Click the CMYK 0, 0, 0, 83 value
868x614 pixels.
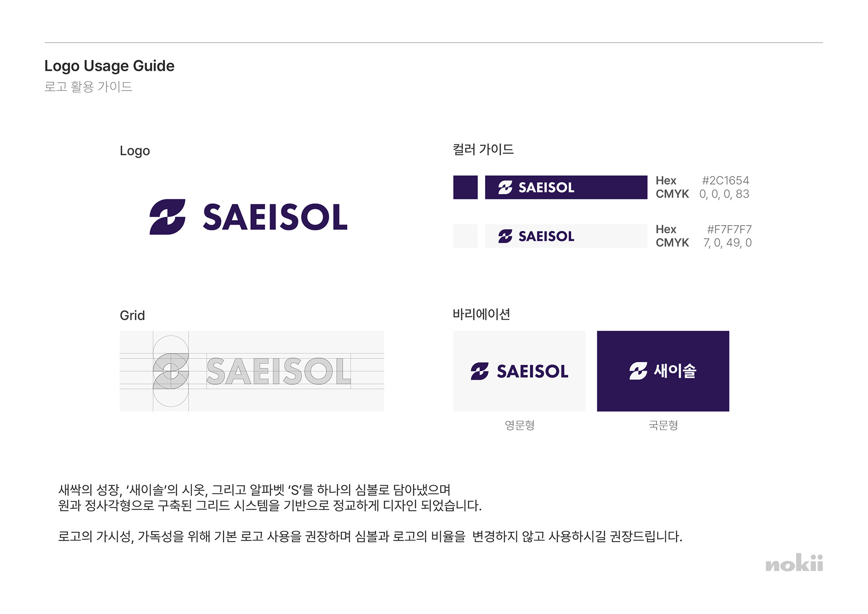point(724,194)
